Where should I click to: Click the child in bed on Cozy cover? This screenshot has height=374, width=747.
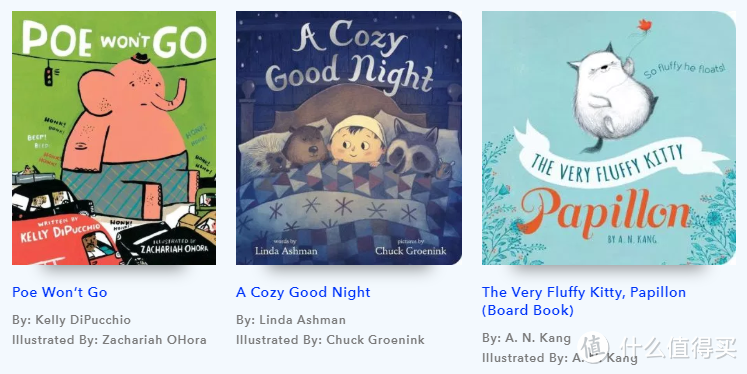coord(357,140)
